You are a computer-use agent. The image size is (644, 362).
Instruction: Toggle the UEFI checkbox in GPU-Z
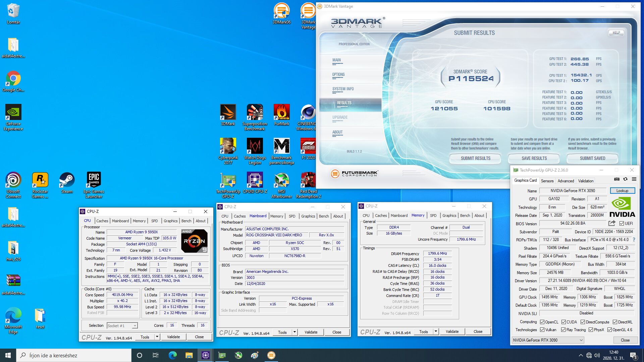pos(622,224)
